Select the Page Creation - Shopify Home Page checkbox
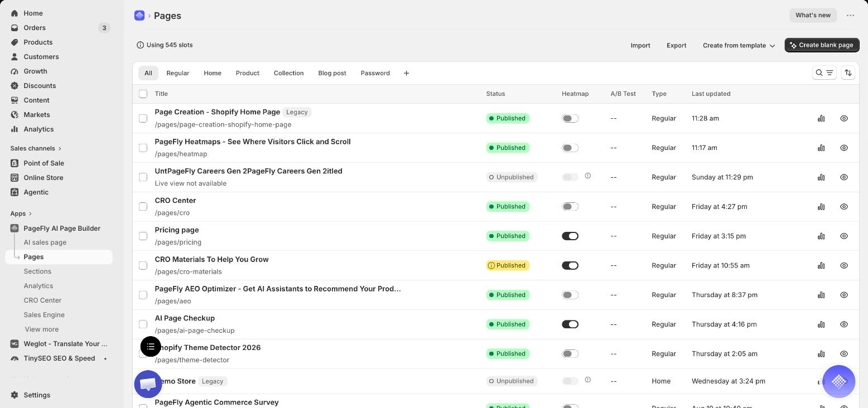The width and height of the screenshot is (868, 408). pyautogui.click(x=143, y=118)
